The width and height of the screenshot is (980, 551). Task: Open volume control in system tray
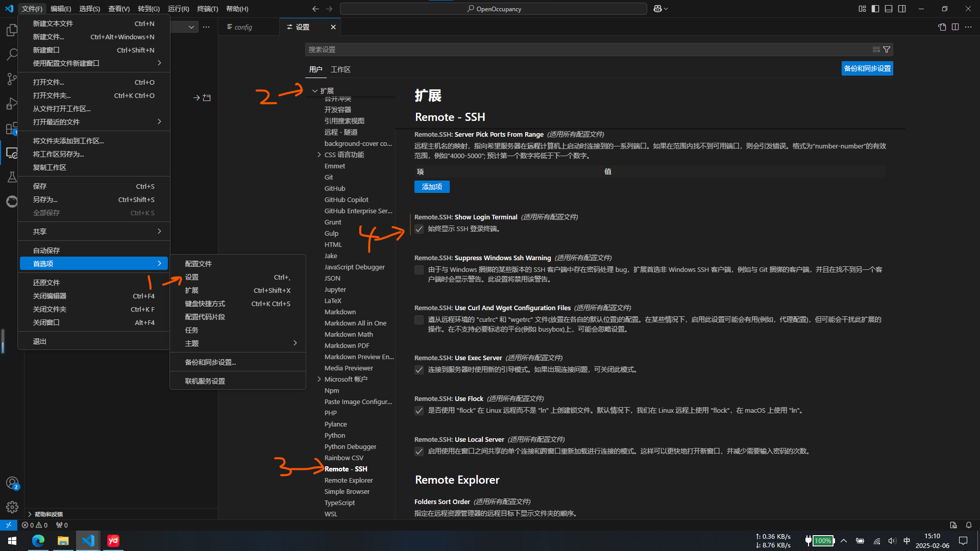point(892,541)
